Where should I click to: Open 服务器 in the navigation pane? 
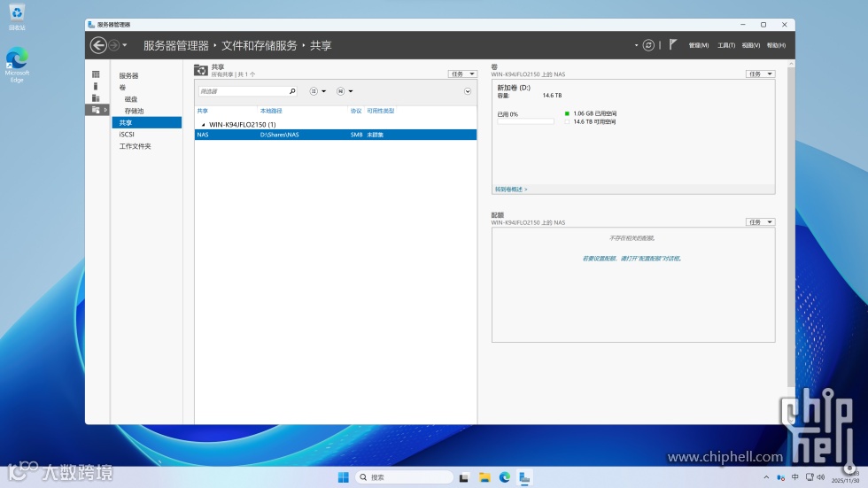point(128,76)
